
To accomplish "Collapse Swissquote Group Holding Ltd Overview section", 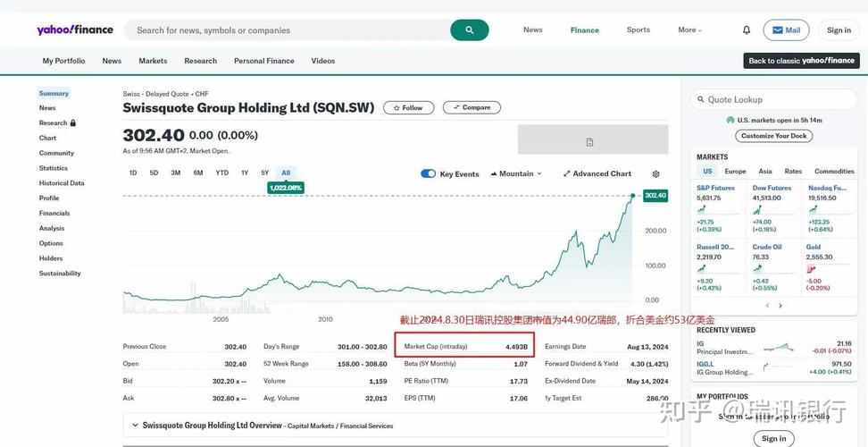I will click(x=135, y=426).
